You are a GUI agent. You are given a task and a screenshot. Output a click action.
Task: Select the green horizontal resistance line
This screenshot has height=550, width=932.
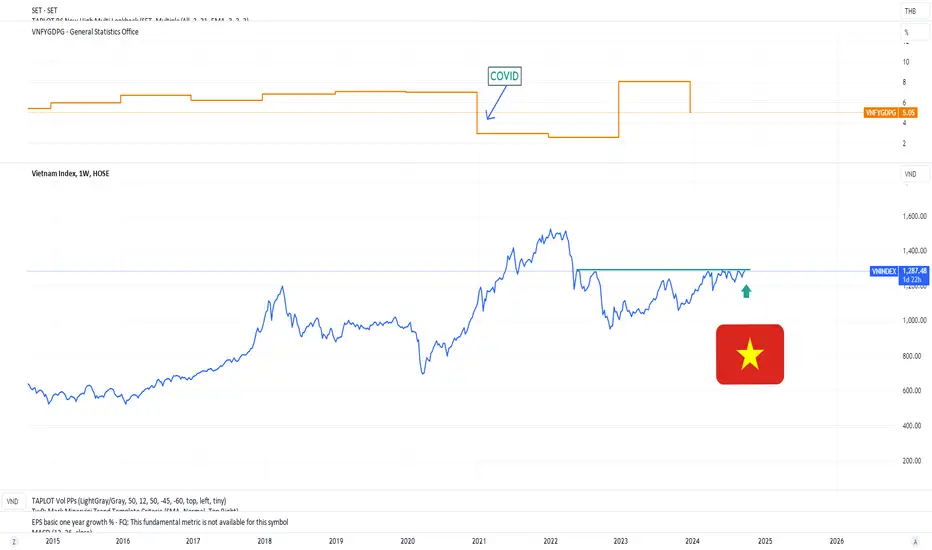click(x=663, y=270)
